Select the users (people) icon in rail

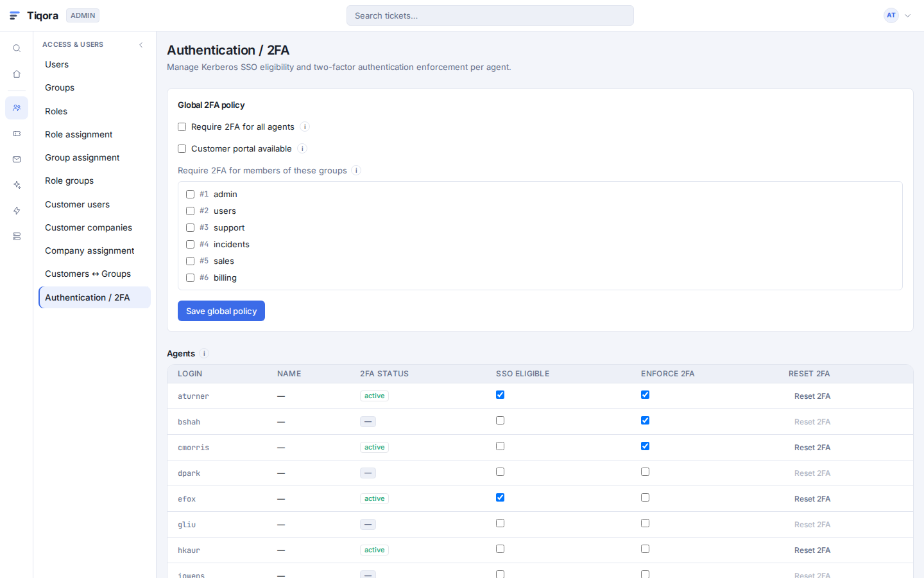point(17,108)
